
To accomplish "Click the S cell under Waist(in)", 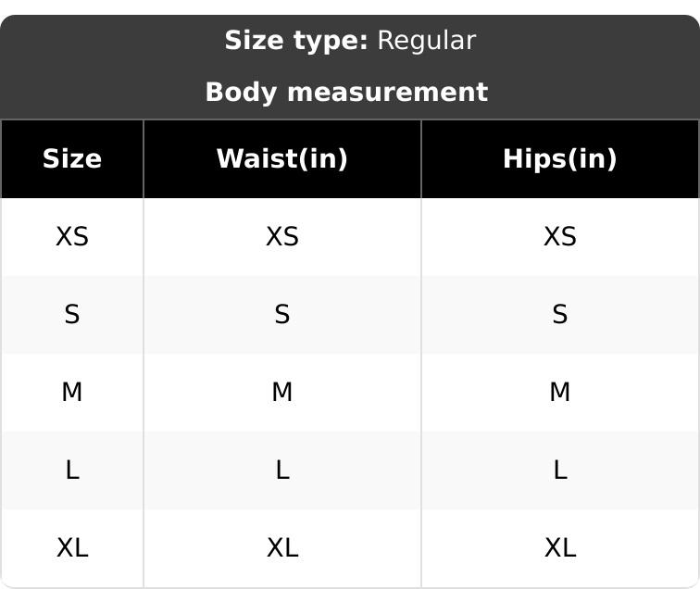I will (282, 315).
